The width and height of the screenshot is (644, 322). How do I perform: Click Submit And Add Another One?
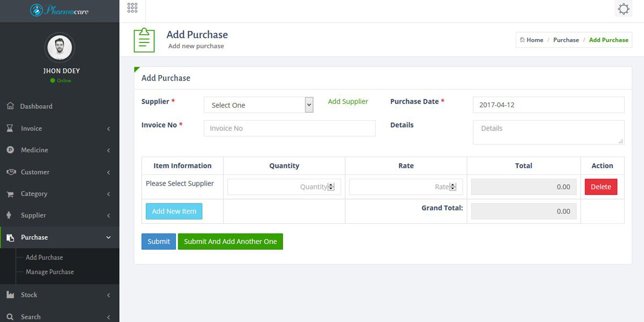pos(230,241)
